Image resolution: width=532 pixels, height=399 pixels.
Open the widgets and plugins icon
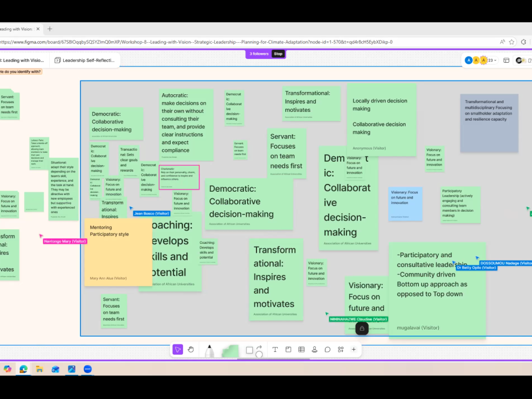[341, 350]
